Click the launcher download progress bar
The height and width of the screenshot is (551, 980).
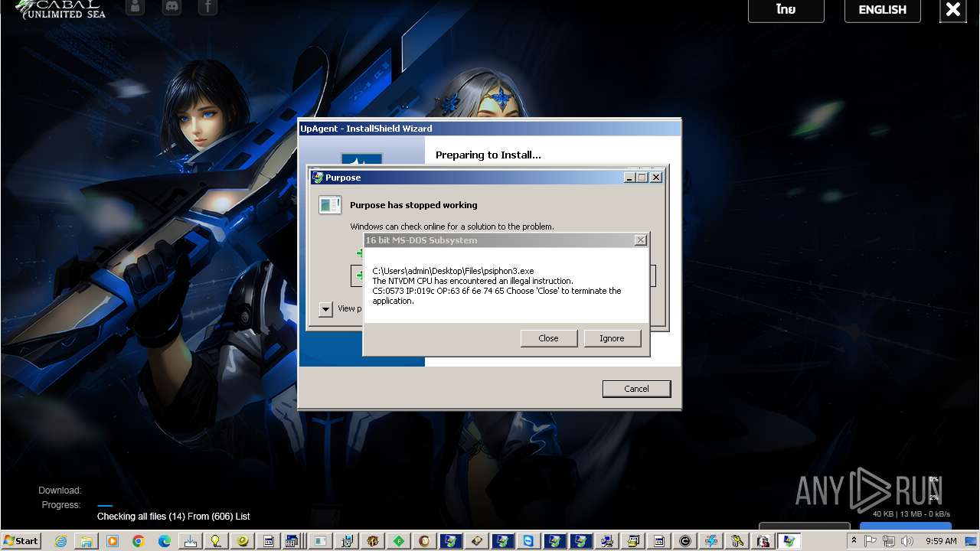105,506
